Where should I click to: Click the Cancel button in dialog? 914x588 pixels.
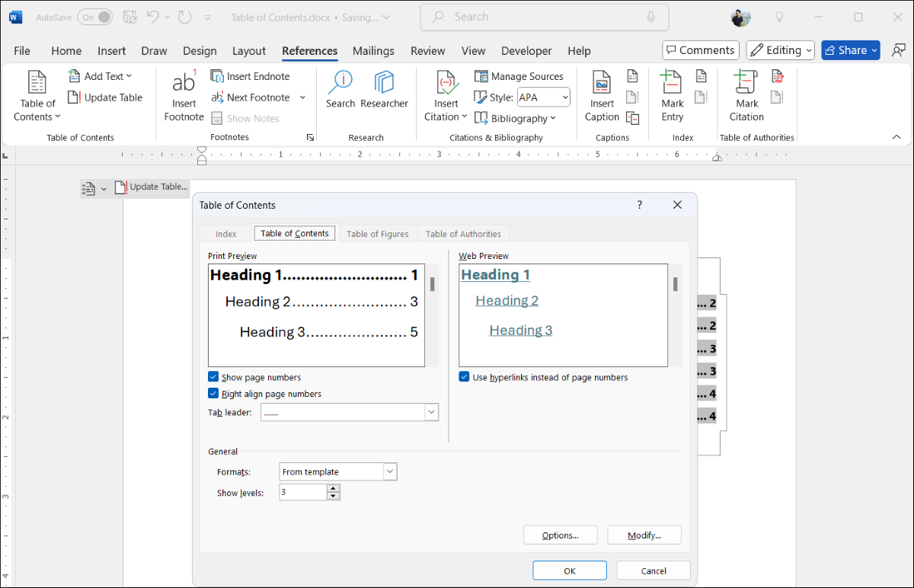654,570
